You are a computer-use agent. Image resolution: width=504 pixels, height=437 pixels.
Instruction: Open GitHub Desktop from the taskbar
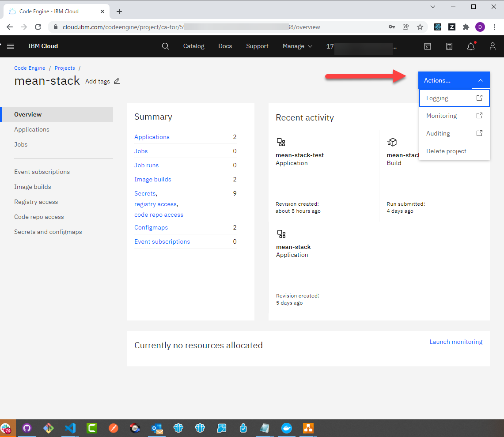[x=27, y=428]
